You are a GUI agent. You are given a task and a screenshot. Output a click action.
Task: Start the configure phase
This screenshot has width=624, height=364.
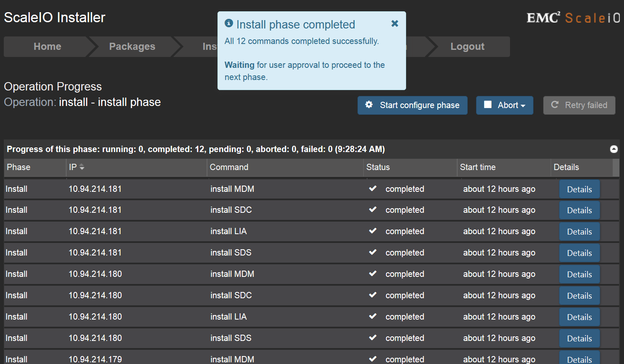tap(412, 105)
